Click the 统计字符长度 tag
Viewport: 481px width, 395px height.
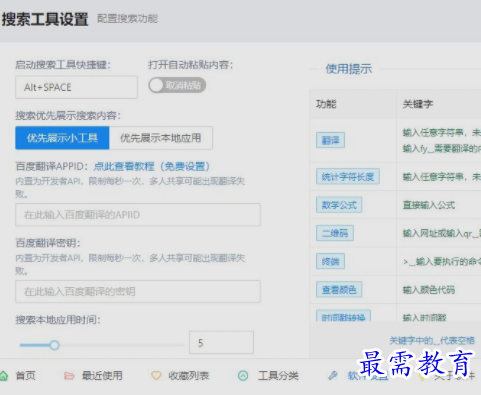(348, 177)
